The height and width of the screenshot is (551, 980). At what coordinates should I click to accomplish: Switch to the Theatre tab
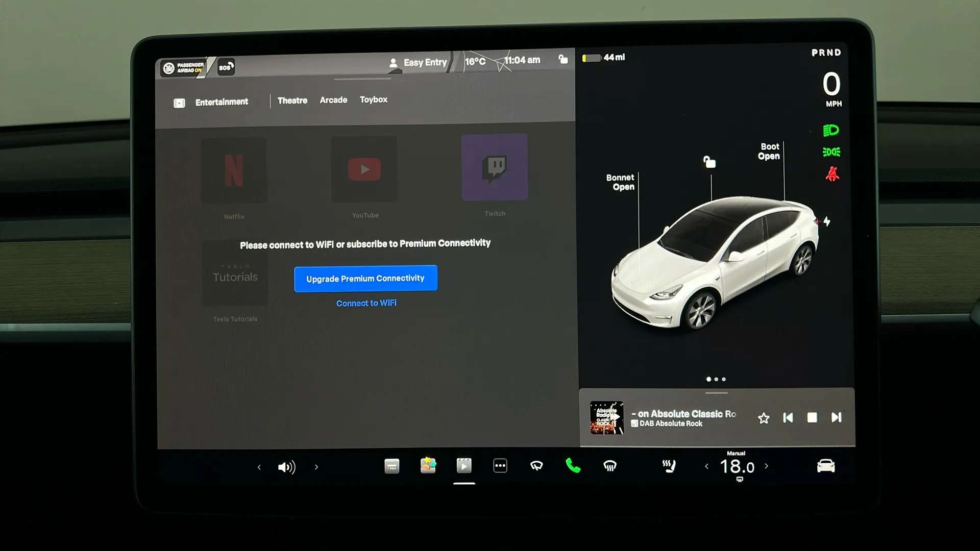click(292, 101)
